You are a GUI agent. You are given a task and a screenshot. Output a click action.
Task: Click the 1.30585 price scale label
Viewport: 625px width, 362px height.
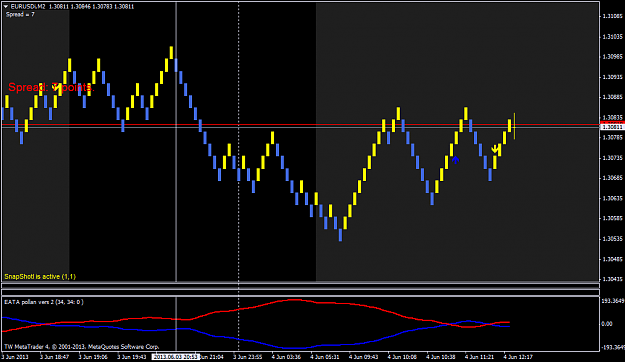(x=613, y=218)
